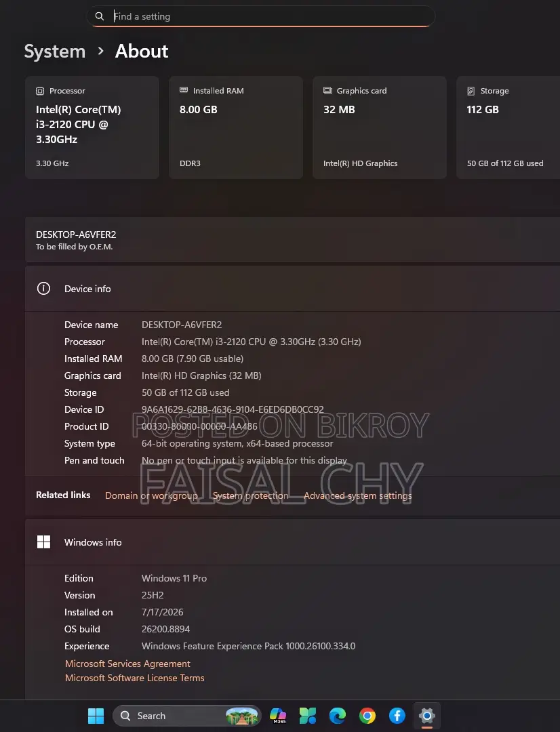Click the Storage drive icon
Image resolution: width=560 pixels, height=732 pixels.
point(471,91)
